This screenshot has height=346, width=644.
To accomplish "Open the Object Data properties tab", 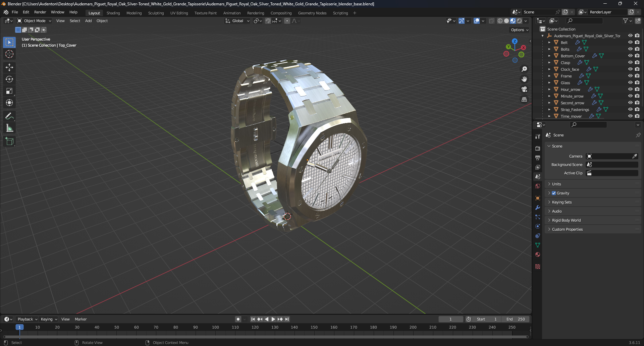I will (538, 245).
